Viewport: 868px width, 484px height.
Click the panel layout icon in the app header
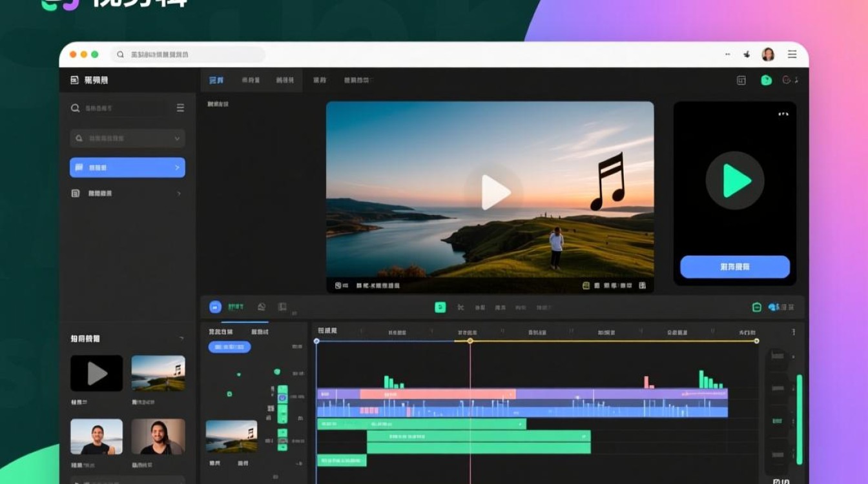(x=741, y=80)
